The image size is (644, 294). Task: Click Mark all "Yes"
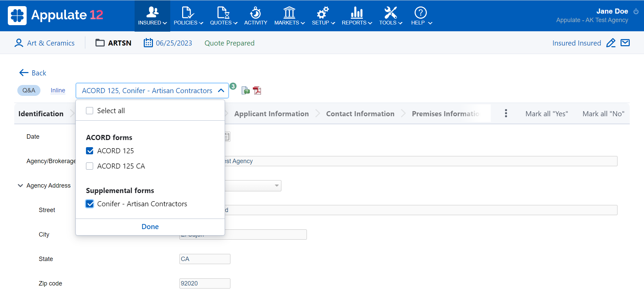[546, 114]
